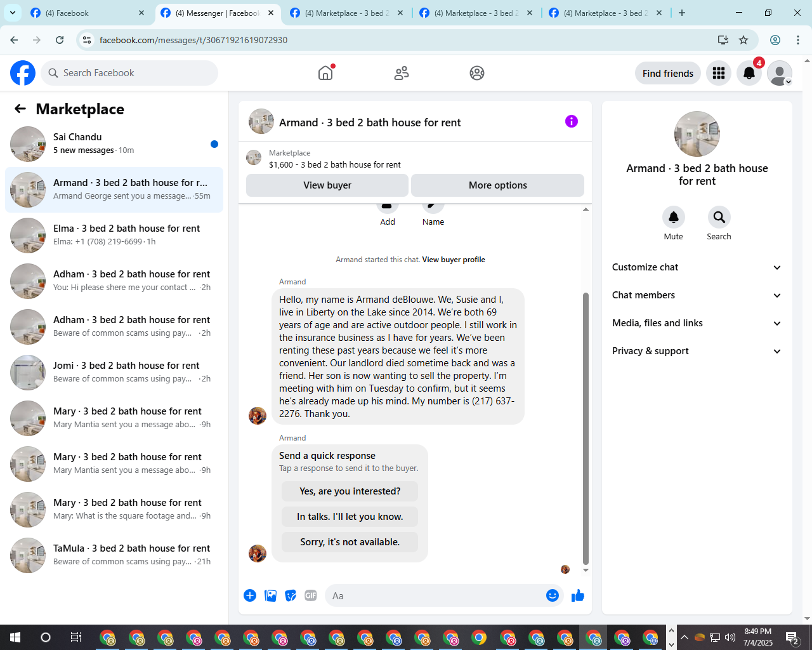Open Windows Task View icon
The height and width of the screenshot is (650, 812).
[x=76, y=637]
